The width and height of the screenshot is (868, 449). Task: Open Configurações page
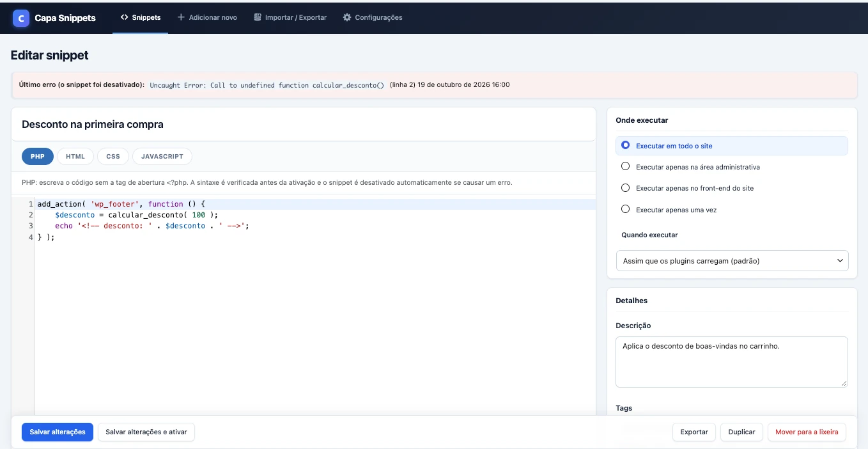click(x=373, y=17)
